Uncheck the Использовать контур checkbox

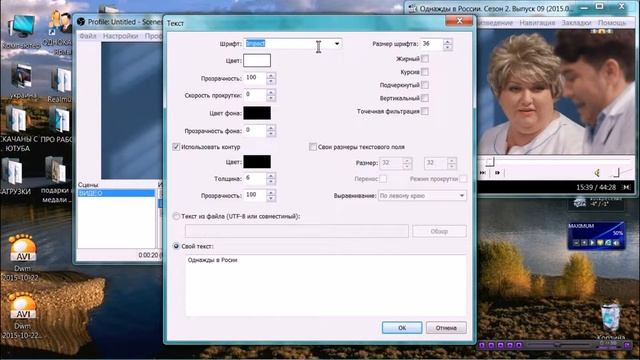click(x=176, y=147)
